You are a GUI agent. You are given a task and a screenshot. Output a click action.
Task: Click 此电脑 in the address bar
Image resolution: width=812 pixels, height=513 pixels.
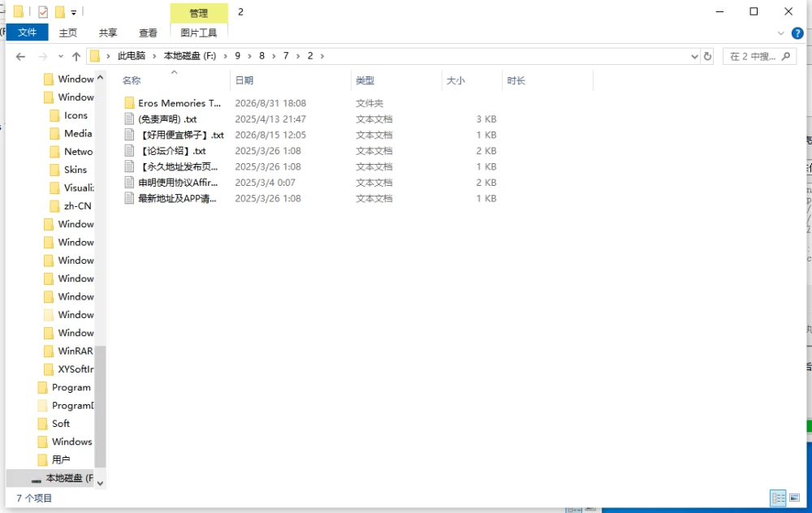coord(132,56)
